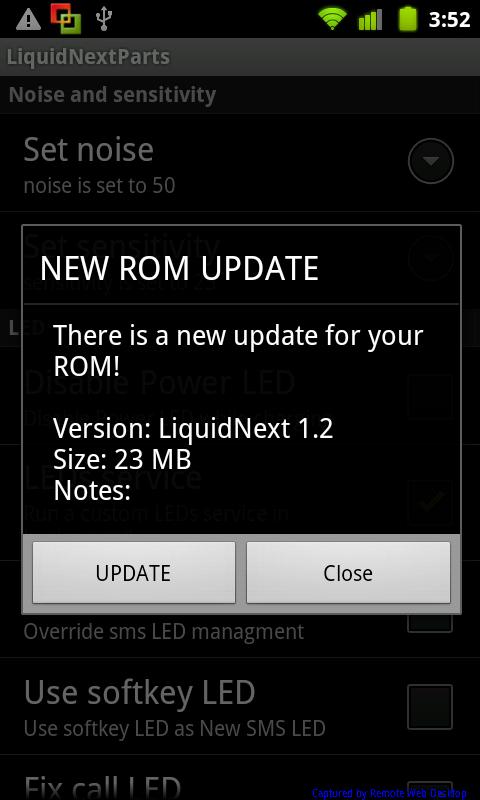Select the Set noise preference row
Image resolution: width=480 pixels, height=800 pixels.
coord(240,163)
